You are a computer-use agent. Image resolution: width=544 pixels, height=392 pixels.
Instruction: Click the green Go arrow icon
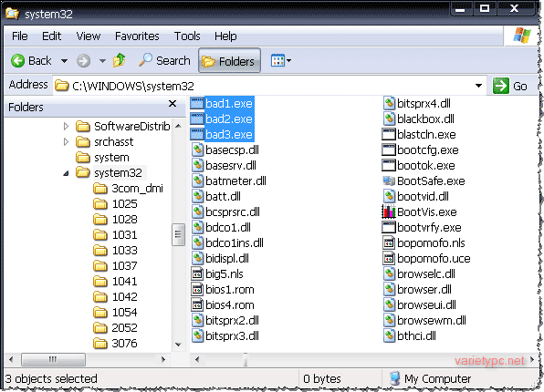pyautogui.click(x=500, y=86)
